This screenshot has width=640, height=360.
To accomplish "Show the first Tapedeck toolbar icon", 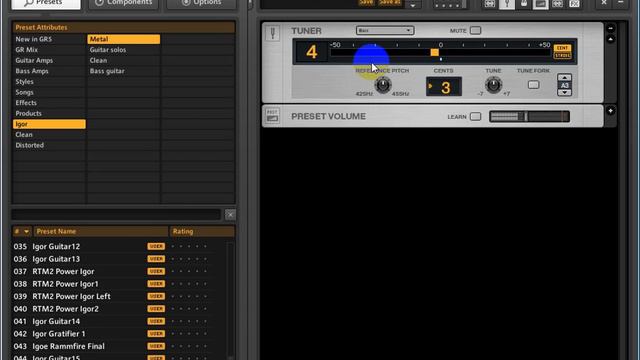I will 490,4.
